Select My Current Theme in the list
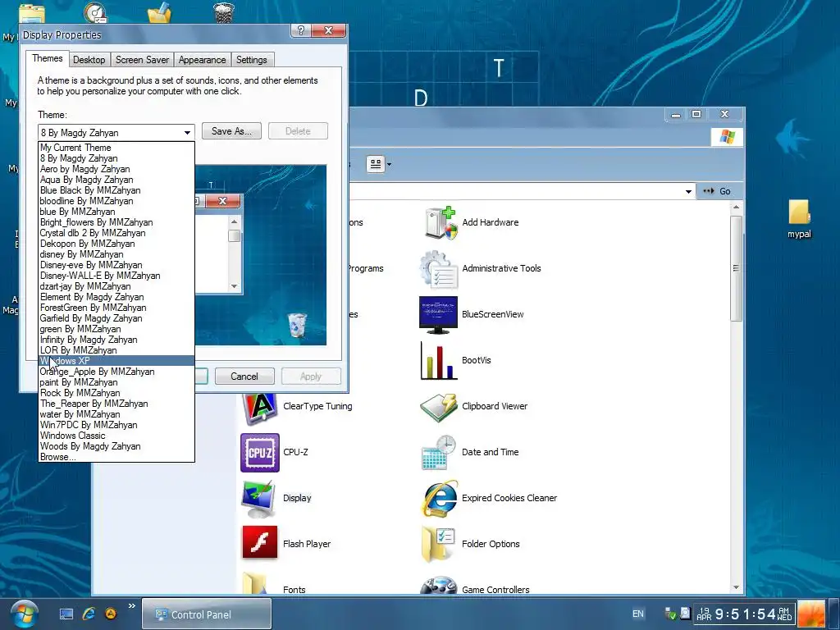This screenshot has height=630, width=840. coord(116,148)
